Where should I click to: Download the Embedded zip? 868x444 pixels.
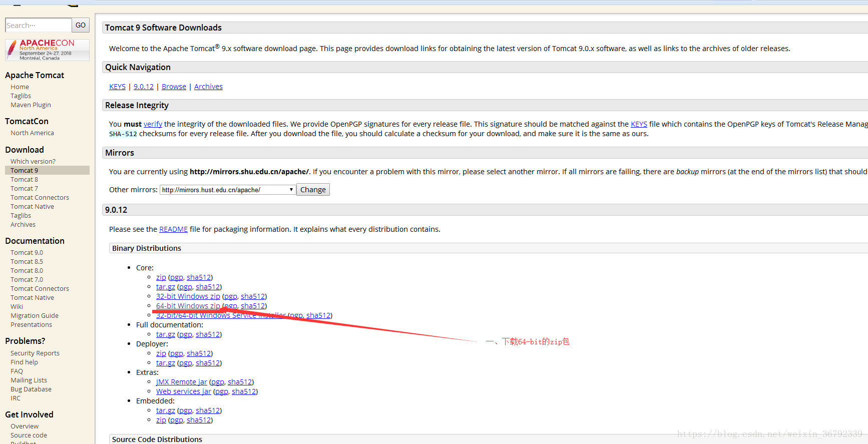tap(161, 420)
